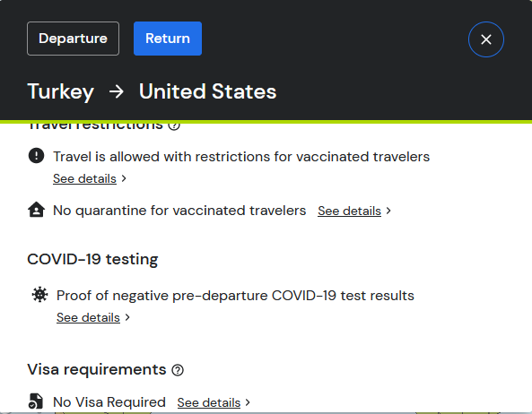This screenshot has height=414, width=532.
Task: Click the Turkey origin heading
Action: click(x=61, y=91)
